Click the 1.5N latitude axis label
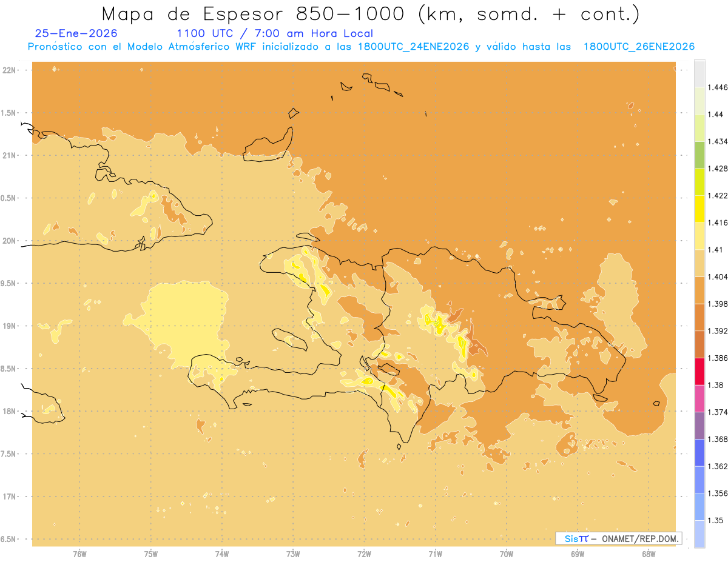This screenshot has height=562, width=728. point(9,113)
